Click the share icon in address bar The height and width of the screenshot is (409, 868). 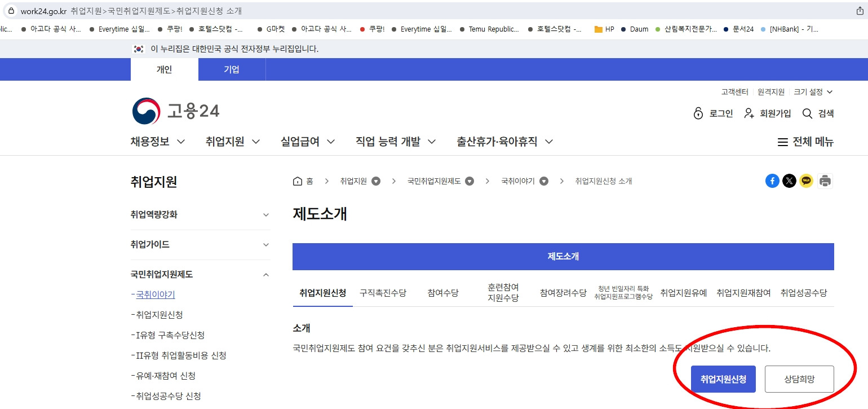point(860,11)
